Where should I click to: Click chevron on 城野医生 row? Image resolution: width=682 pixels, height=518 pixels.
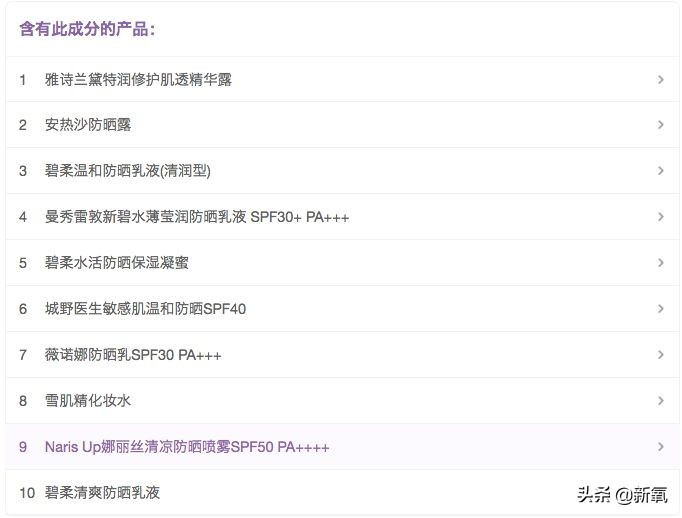pyautogui.click(x=661, y=309)
